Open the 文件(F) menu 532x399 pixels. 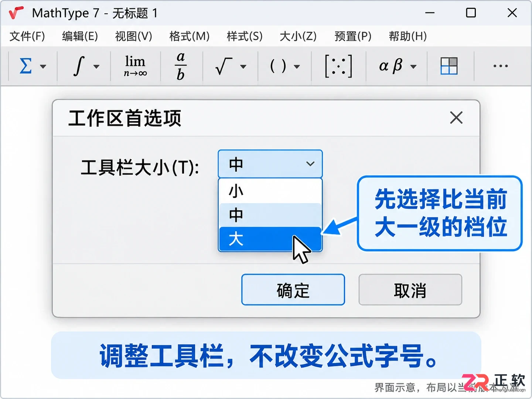(27, 36)
